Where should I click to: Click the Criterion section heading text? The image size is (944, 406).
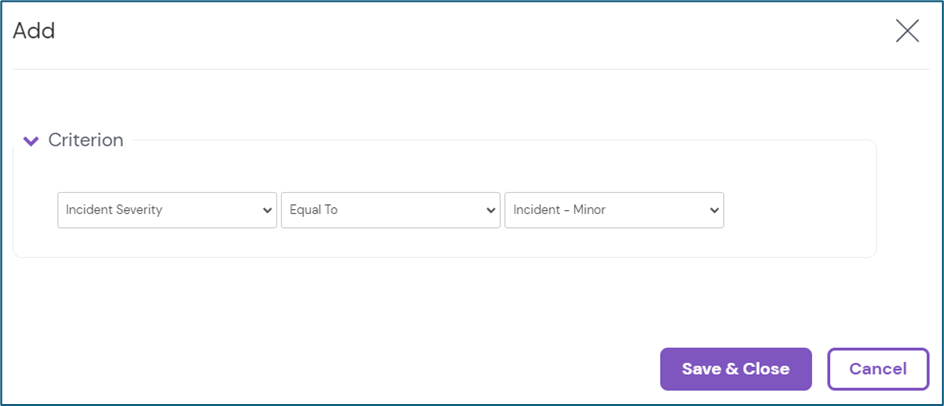point(86,141)
